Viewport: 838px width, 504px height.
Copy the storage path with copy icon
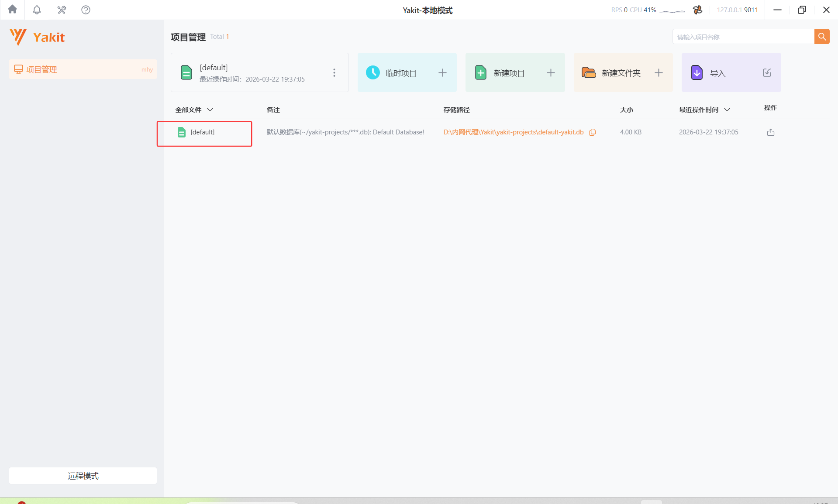click(593, 132)
